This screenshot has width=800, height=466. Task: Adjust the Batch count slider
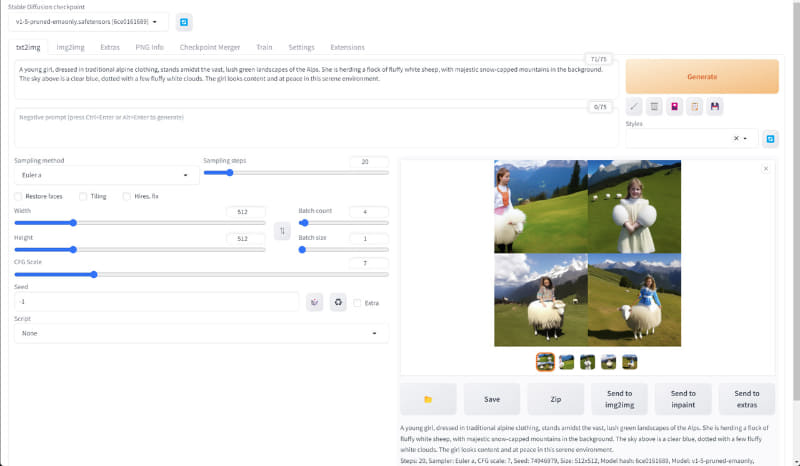pos(343,223)
